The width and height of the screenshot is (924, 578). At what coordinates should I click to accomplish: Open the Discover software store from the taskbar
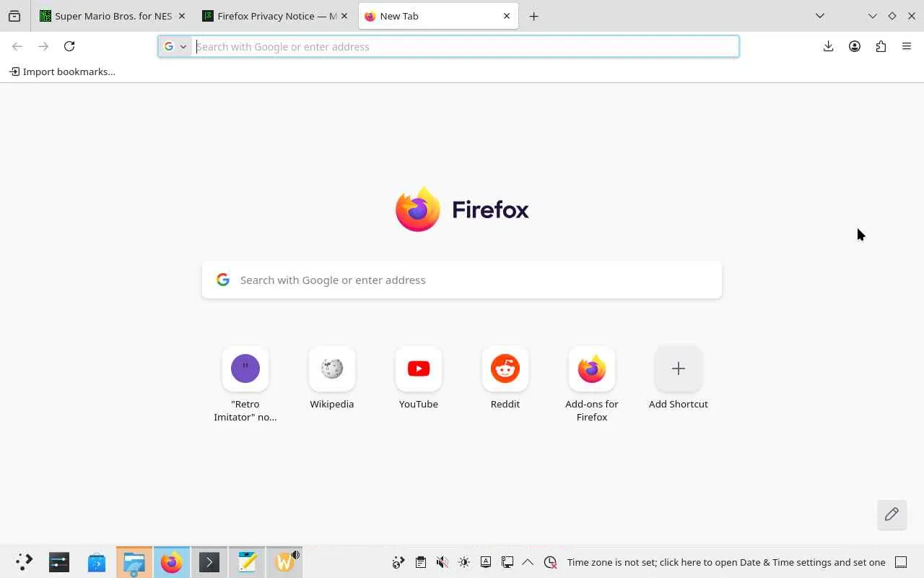(97, 562)
